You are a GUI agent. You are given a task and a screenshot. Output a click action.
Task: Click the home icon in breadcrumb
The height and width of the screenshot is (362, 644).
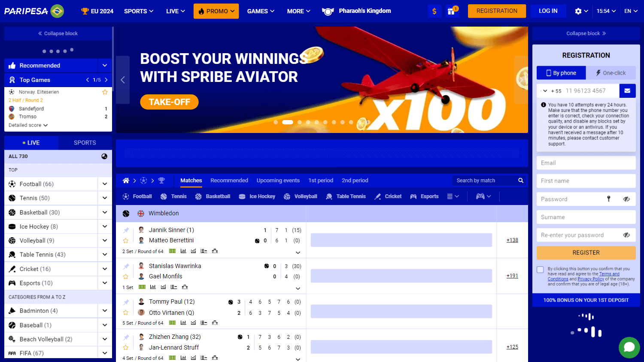(x=126, y=181)
